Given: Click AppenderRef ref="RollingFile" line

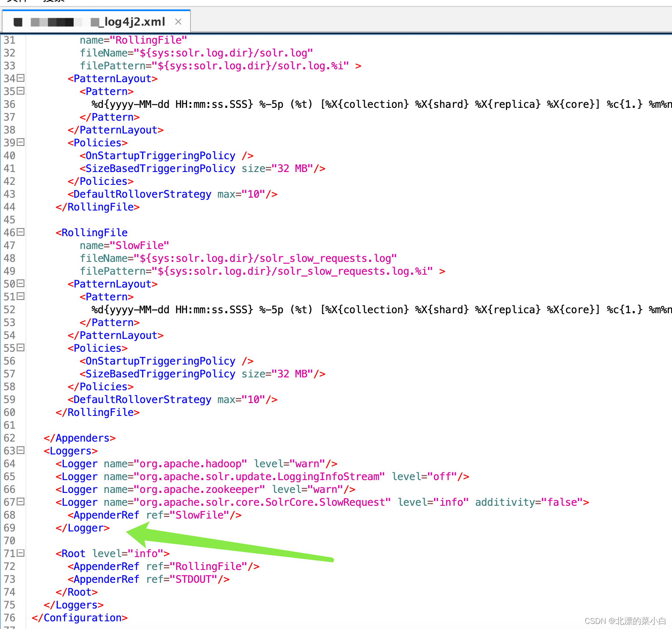Looking at the screenshot, I should click(x=164, y=567).
